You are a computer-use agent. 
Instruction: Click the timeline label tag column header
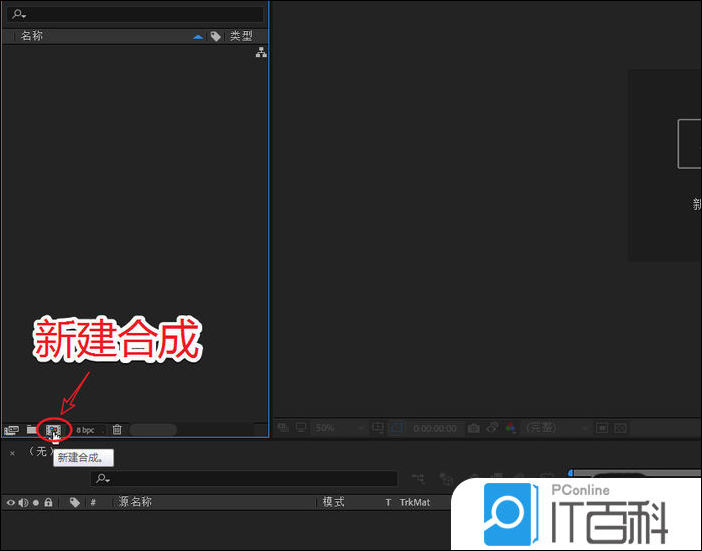[75, 503]
